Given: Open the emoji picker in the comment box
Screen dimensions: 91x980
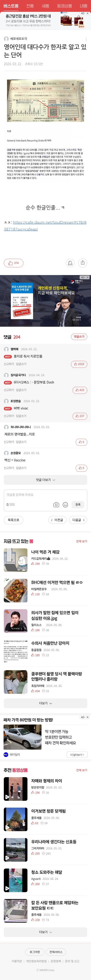Looking at the screenshot, I should click(x=65, y=504).
